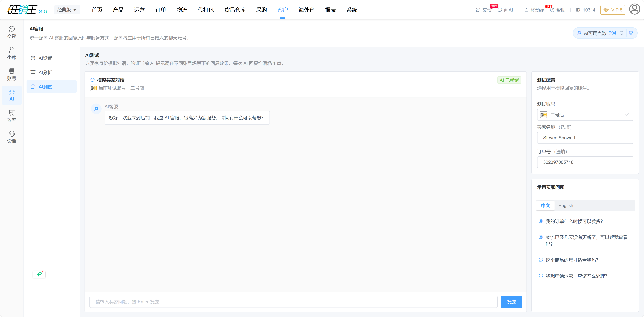Click the AI 已就绪 status tag
The image size is (644, 317).
click(509, 80)
